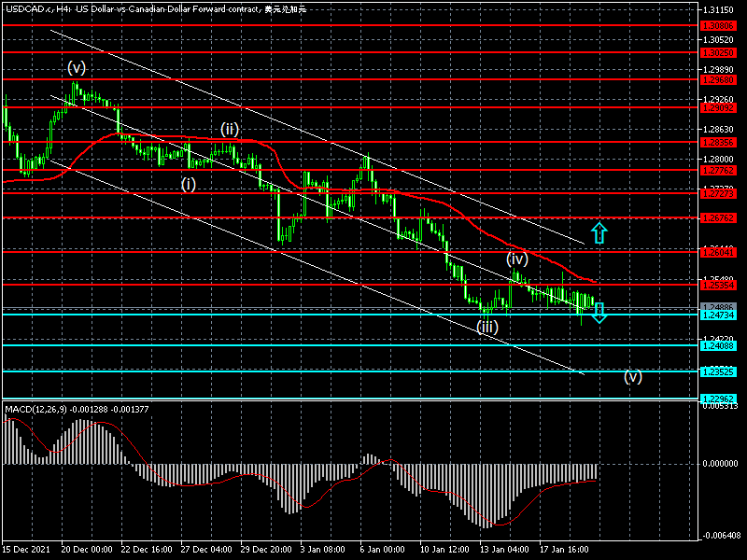Select the projected wave (v) label beside 1.23525

(633, 377)
